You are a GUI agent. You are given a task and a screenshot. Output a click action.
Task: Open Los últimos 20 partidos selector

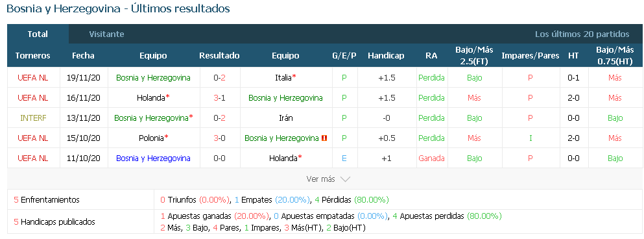[x=582, y=34]
